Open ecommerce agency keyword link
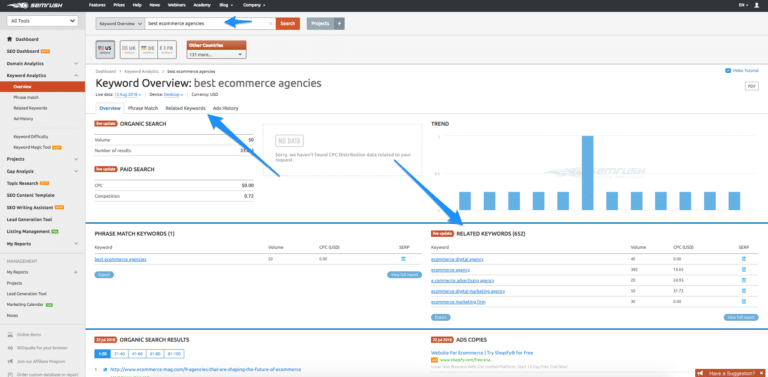The height and width of the screenshot is (377, 768). pos(450,270)
